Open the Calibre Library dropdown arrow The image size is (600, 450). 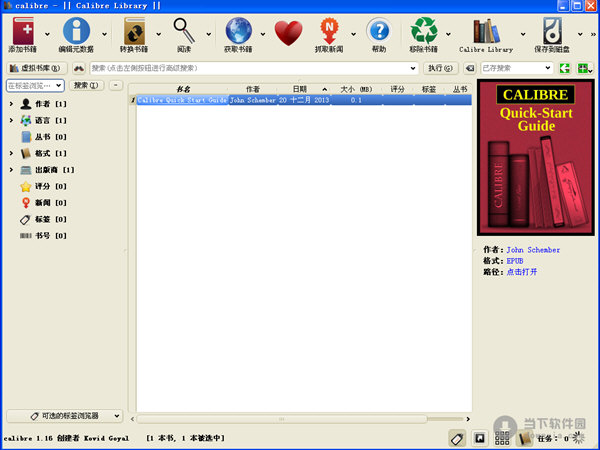coord(523,34)
